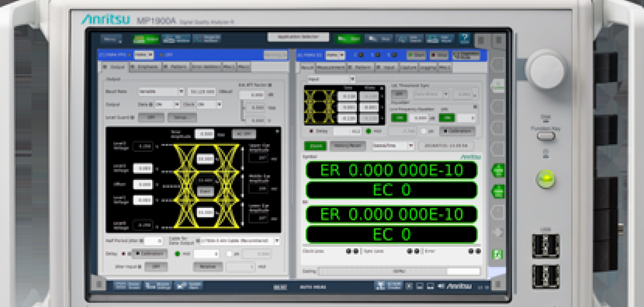Image resolution: width=644 pixels, height=307 pixels.
Task: Open the Measurement tab in right panel
Action: 330,68
